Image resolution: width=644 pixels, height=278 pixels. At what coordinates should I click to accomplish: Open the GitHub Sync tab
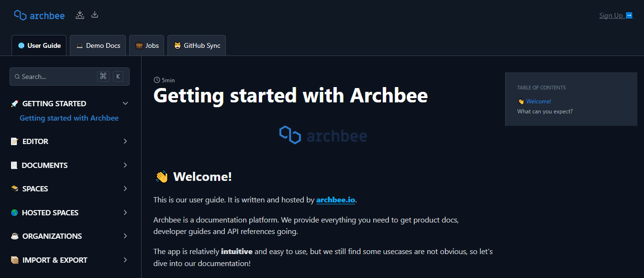coord(197,46)
